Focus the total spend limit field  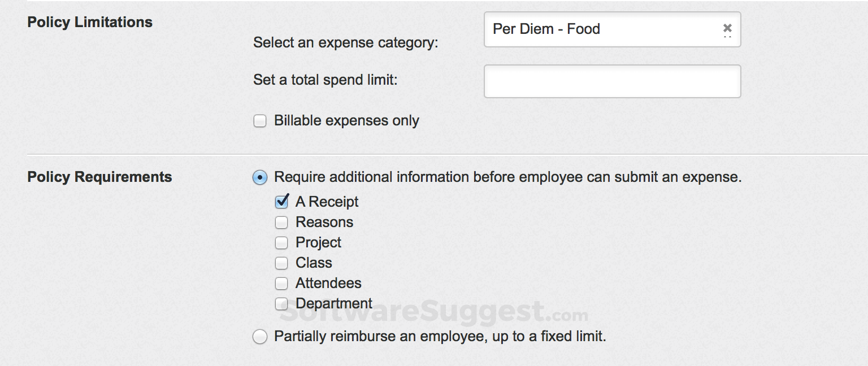coord(612,81)
